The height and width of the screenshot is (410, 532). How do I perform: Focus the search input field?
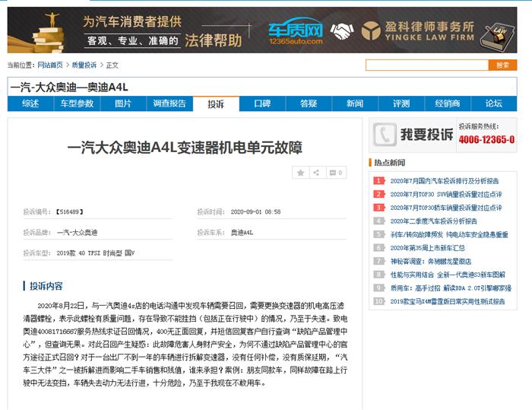click(x=427, y=65)
